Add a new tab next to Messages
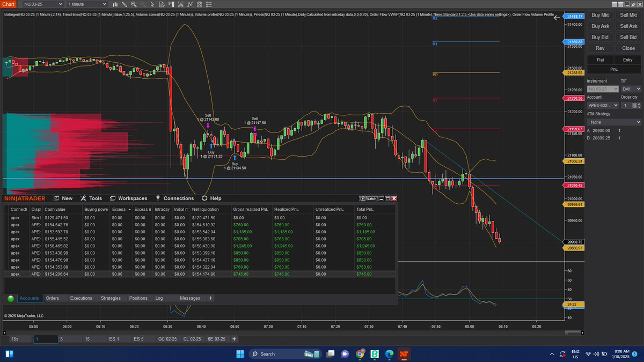 (x=210, y=298)
